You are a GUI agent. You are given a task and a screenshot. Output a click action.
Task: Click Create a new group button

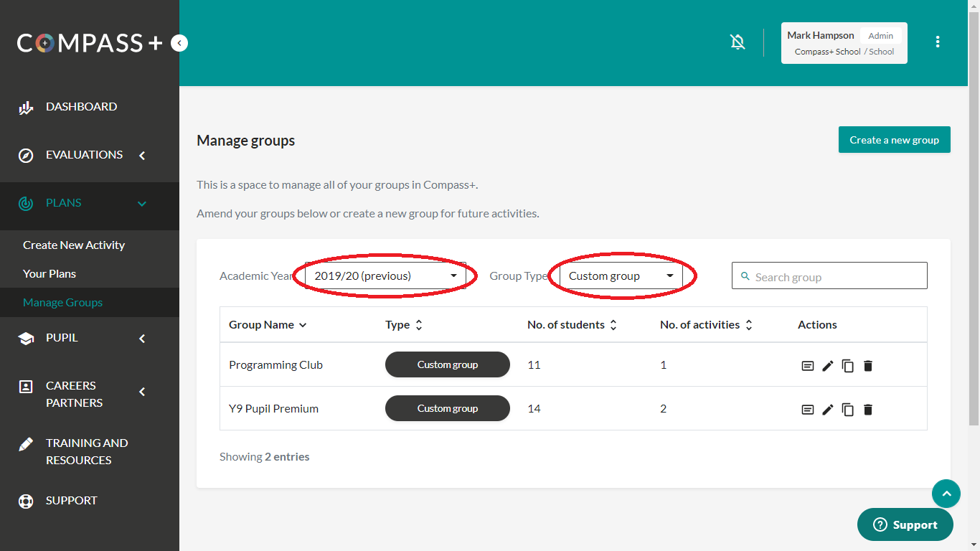tap(894, 140)
